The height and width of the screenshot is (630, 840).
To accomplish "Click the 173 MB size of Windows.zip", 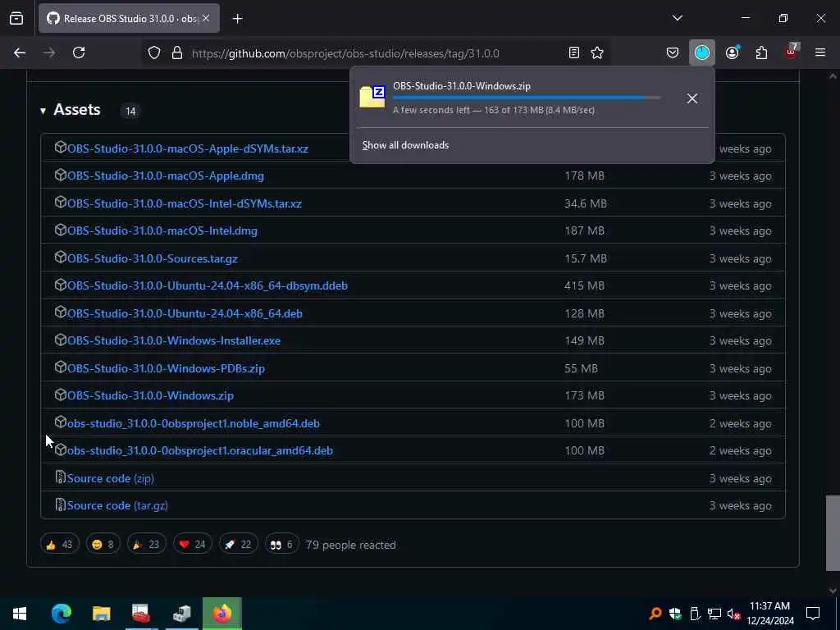I will click(584, 395).
